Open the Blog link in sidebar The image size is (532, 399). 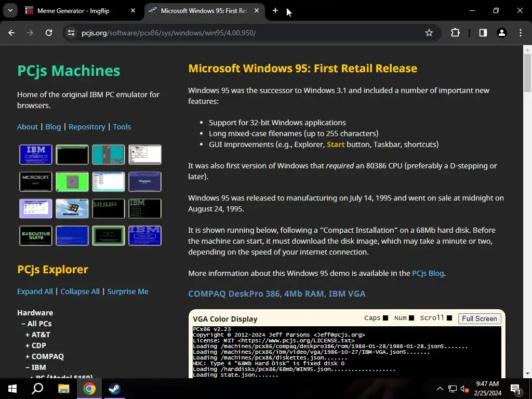(53, 127)
